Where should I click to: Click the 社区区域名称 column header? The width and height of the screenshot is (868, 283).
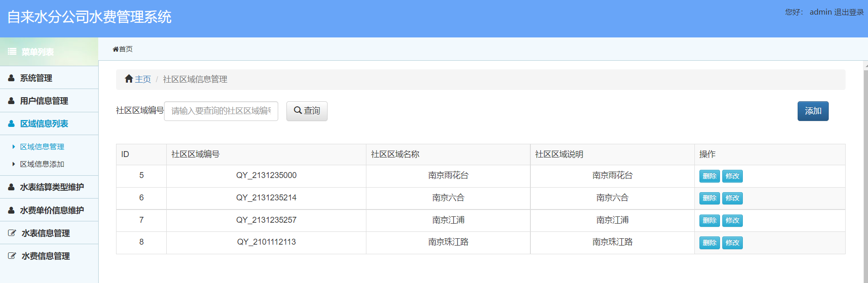tap(448, 154)
